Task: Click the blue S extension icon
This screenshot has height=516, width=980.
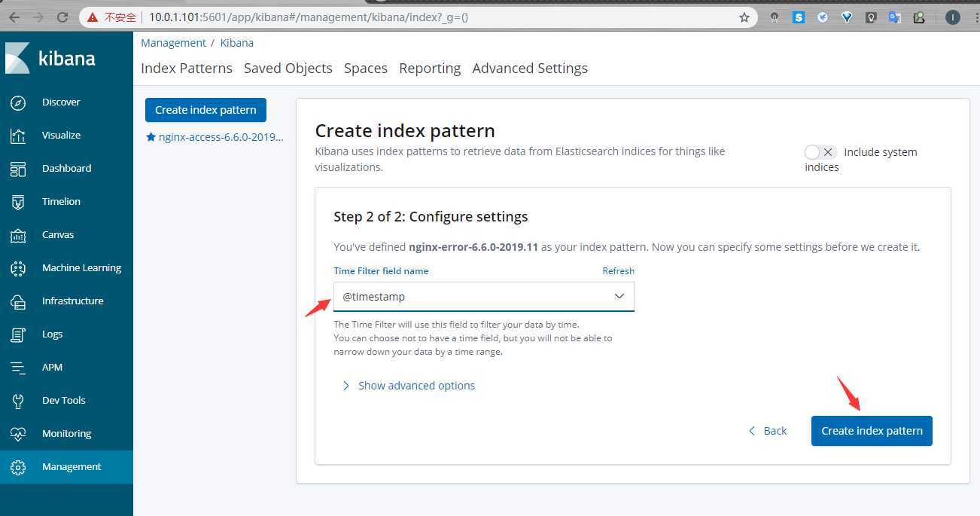Action: point(799,17)
